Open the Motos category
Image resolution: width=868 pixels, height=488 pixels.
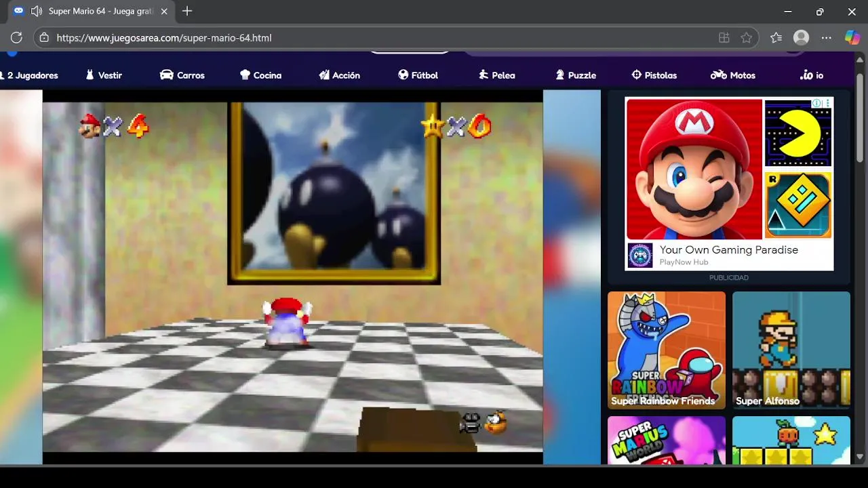(x=732, y=75)
